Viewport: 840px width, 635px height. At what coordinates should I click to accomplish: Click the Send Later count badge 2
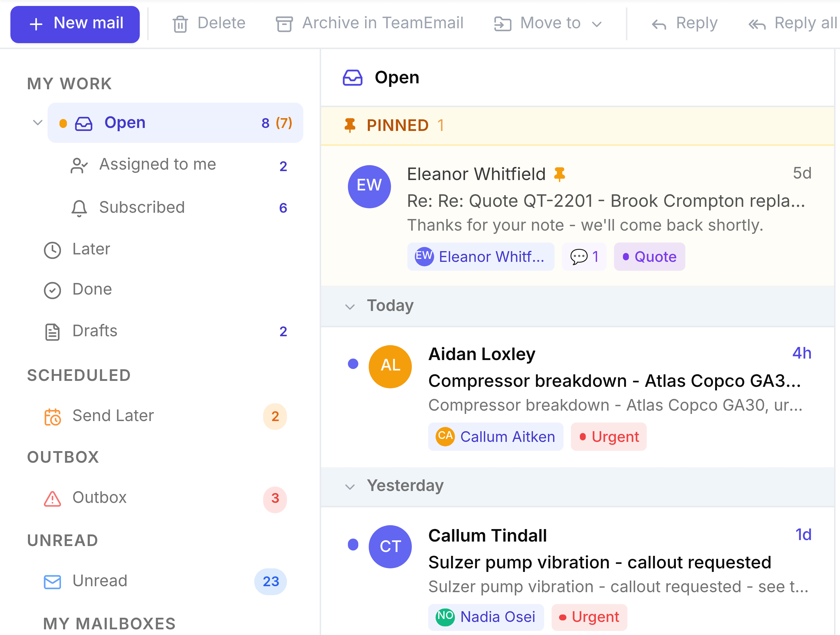275,416
